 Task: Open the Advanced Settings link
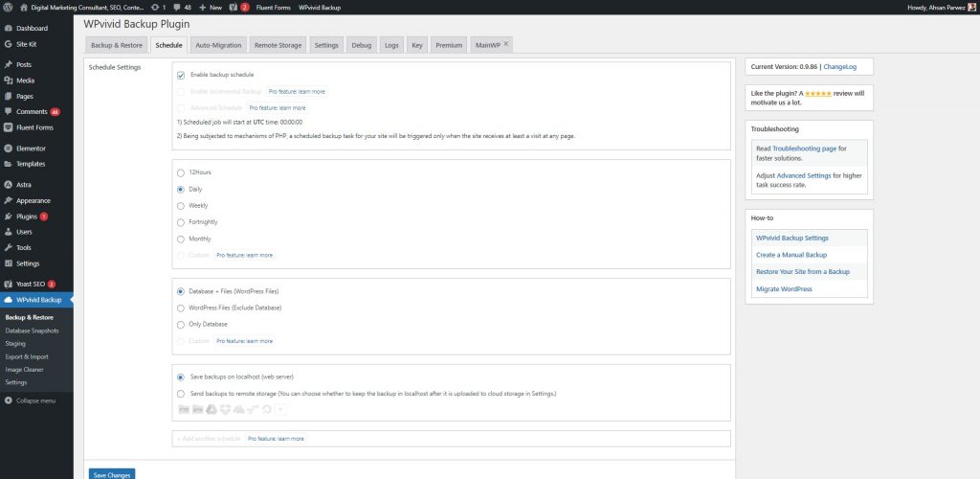click(804, 175)
